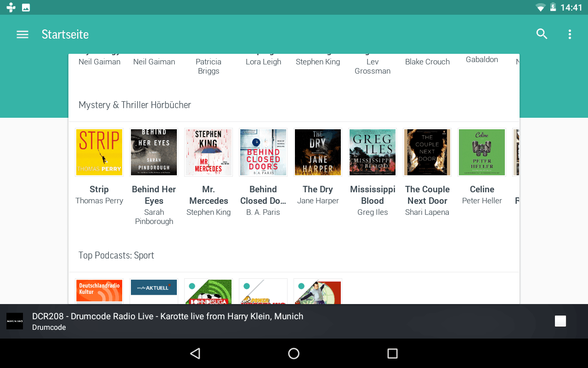
Task: Select Deutschlandradio Kultur podcast tile
Action: tap(99, 291)
